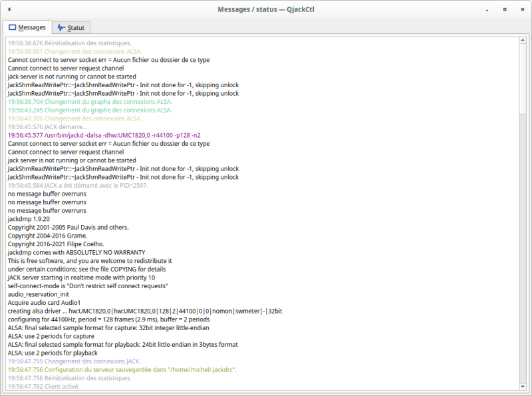Click 'under certain conditions; see the file COPYING' line
The width and height of the screenshot is (532, 396).
point(87,270)
